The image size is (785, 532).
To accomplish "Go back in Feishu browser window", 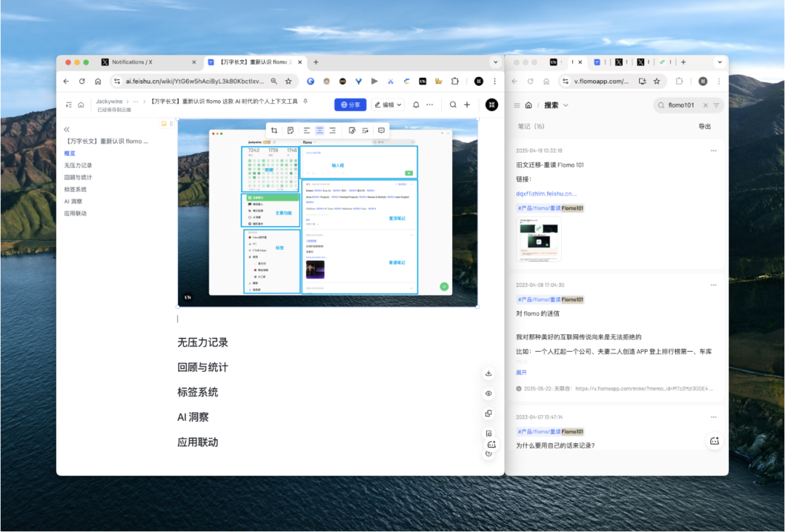I will pyautogui.click(x=66, y=81).
